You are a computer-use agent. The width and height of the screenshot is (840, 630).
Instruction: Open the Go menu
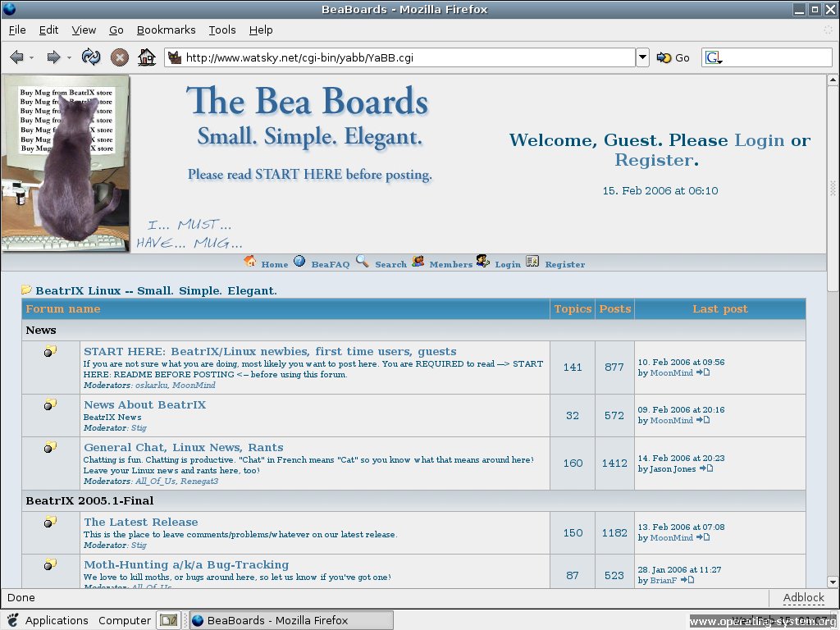tap(116, 30)
